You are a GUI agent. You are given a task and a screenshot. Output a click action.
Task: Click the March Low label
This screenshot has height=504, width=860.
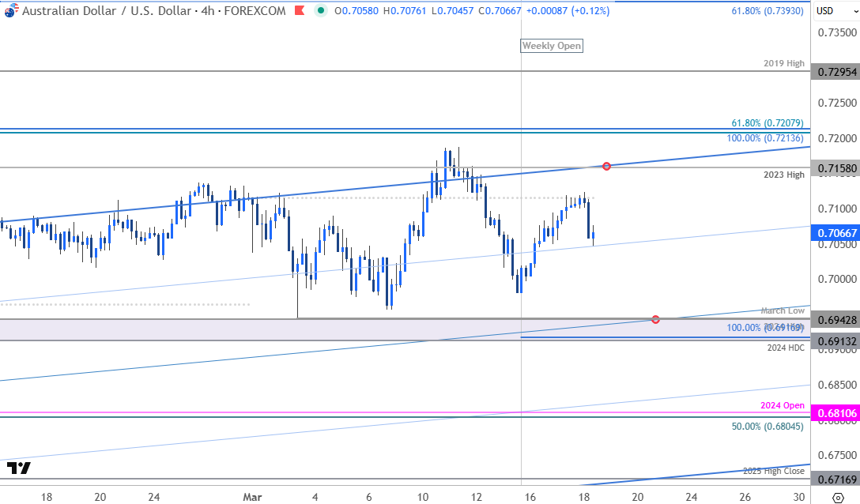pyautogui.click(x=783, y=310)
